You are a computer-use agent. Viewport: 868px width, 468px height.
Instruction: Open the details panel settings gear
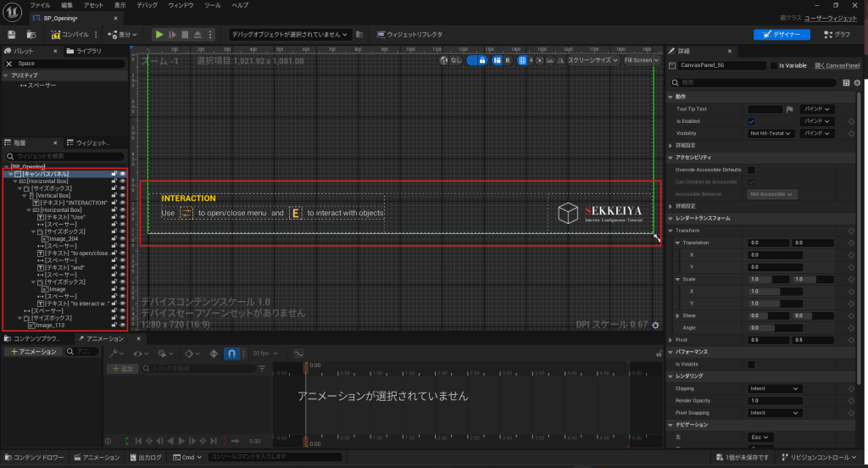(x=857, y=83)
